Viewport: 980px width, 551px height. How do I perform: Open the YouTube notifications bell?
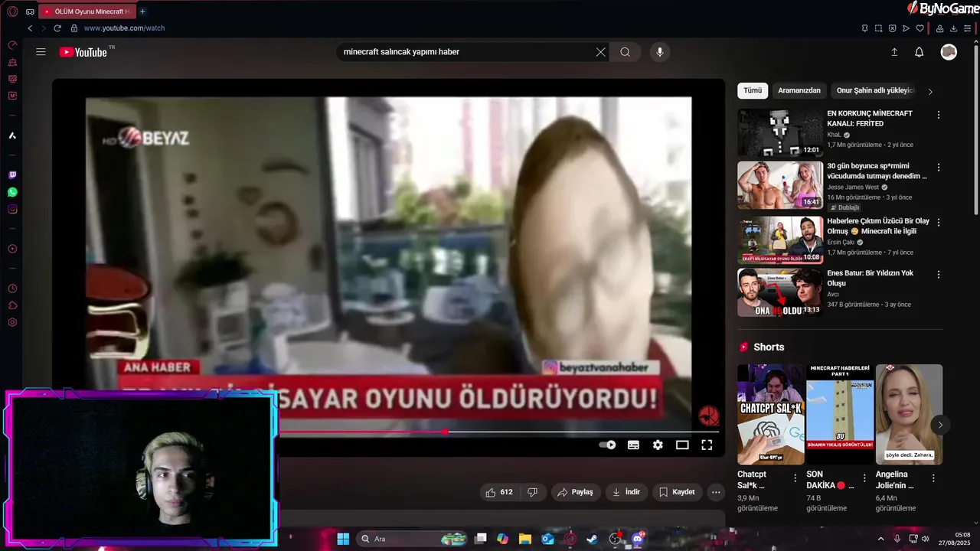920,52
